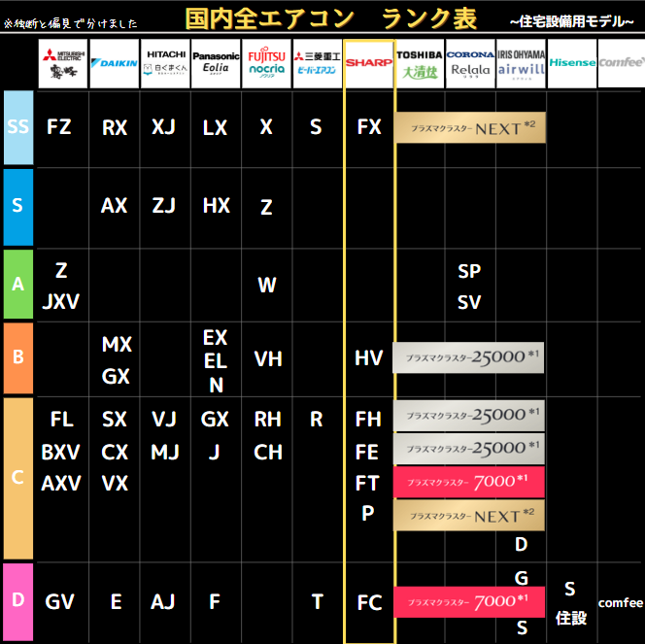
Task: Click the Comfee brand logo
Action: point(622,64)
